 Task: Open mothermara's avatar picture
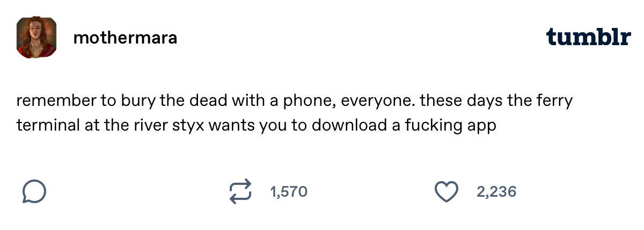click(37, 38)
